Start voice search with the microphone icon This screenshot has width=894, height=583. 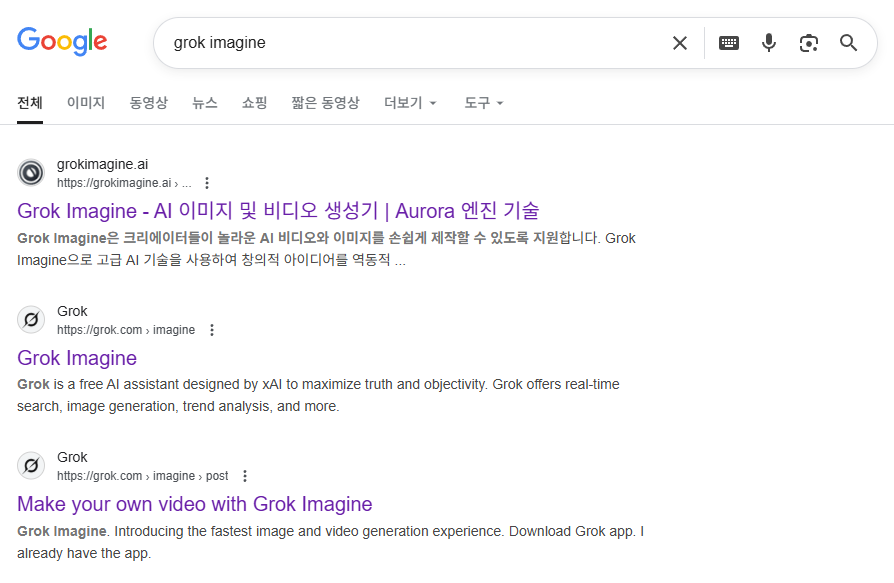coord(768,43)
